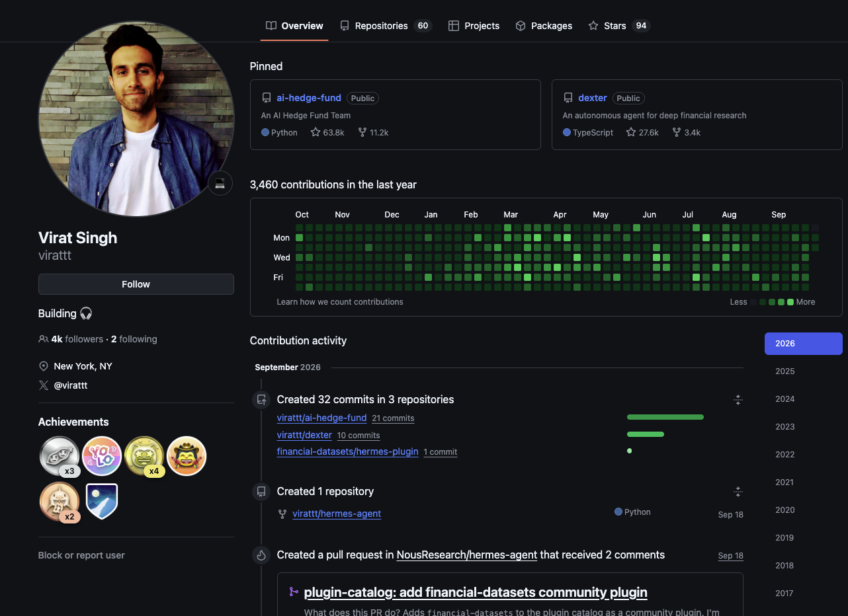Open virattt/ai-hedge-fund in commit activity

[x=321, y=418]
